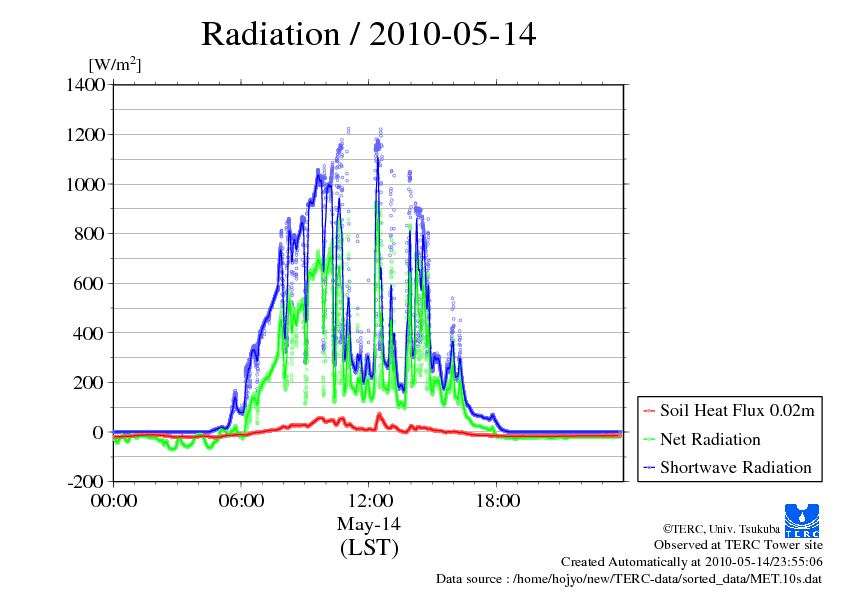
Task: Click the x-axis label 18:00
Action: (x=498, y=501)
